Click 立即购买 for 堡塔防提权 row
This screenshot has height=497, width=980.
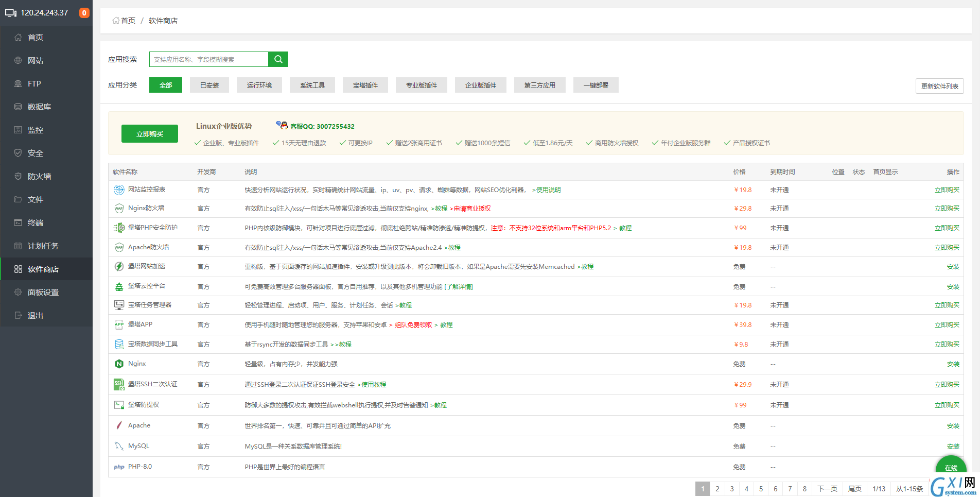[x=947, y=405]
